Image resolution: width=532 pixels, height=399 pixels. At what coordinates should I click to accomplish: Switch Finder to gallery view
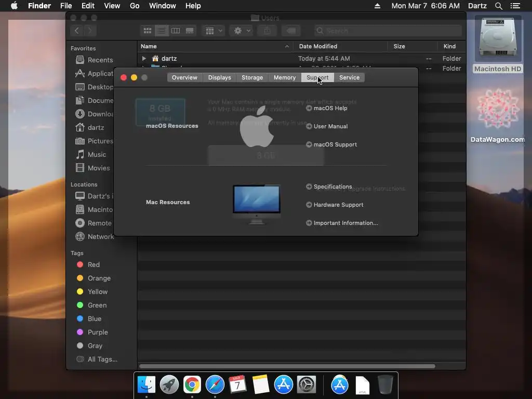[190, 31]
